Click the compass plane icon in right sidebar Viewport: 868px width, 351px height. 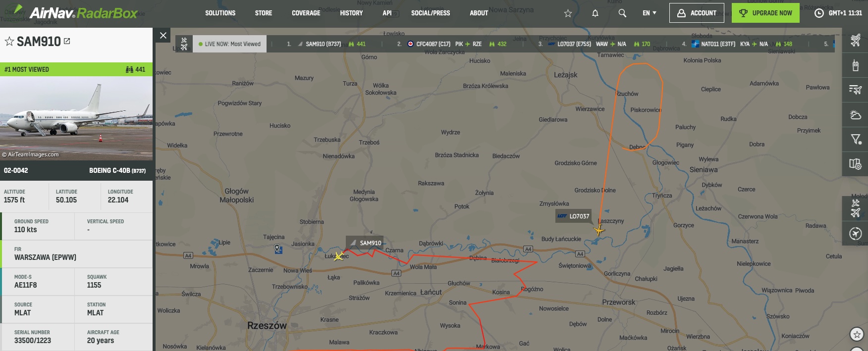point(855,234)
